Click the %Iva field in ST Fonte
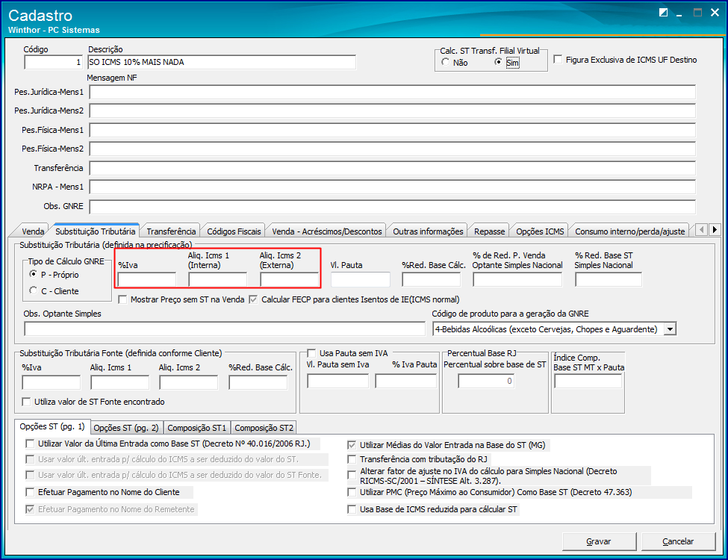 pyautogui.click(x=51, y=382)
